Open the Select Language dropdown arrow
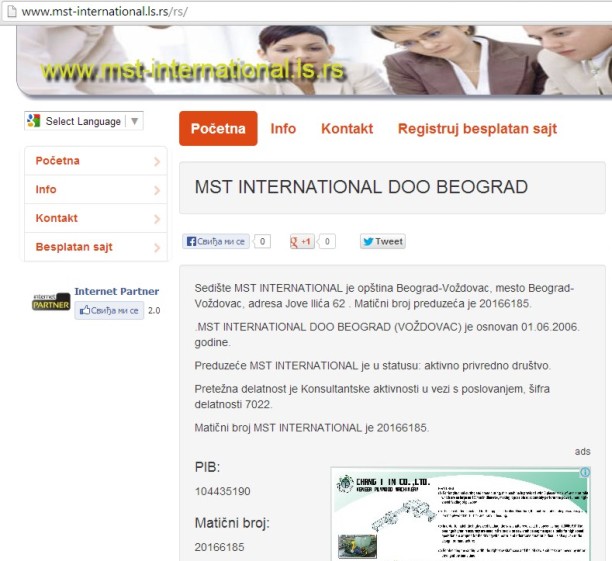The width and height of the screenshot is (612, 561). 134,121
